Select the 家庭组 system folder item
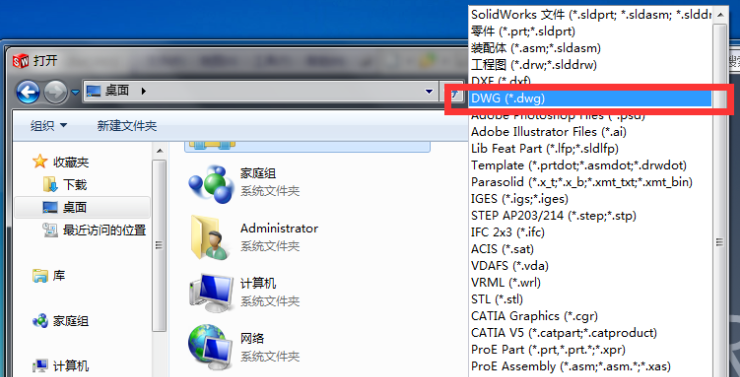The height and width of the screenshot is (377, 740). [244, 182]
